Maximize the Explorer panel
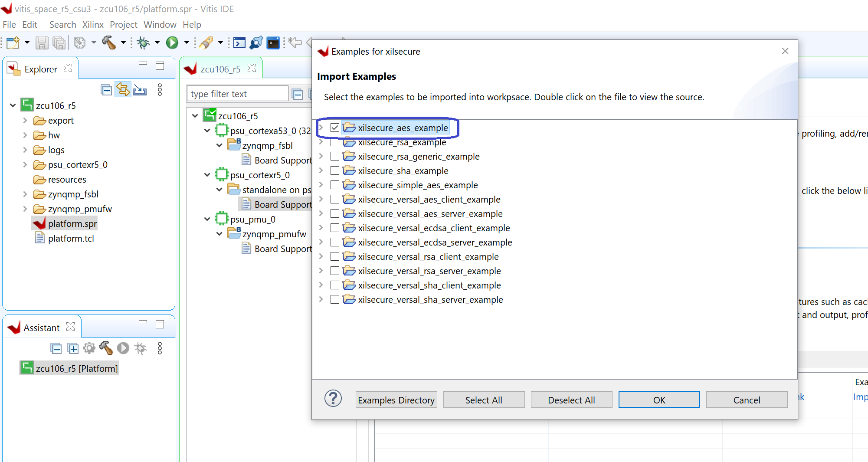The image size is (868, 462). (160, 66)
